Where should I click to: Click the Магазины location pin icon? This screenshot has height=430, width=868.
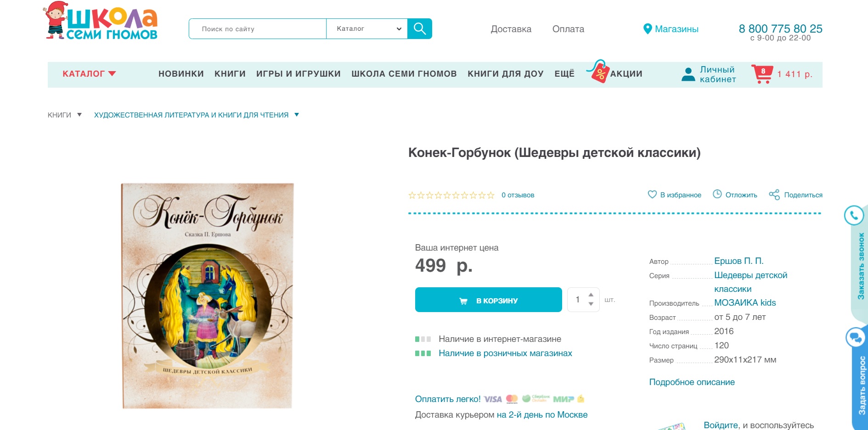tap(648, 29)
